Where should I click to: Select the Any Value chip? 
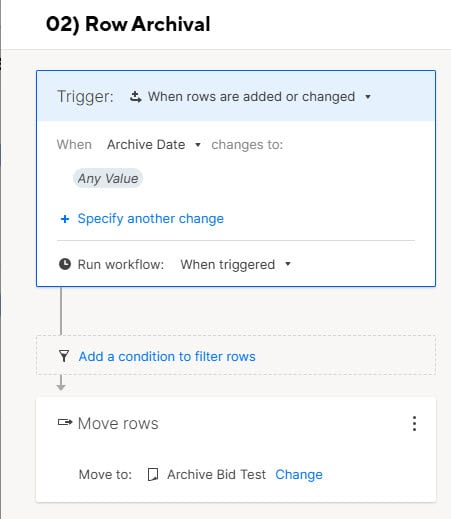[x=108, y=178]
